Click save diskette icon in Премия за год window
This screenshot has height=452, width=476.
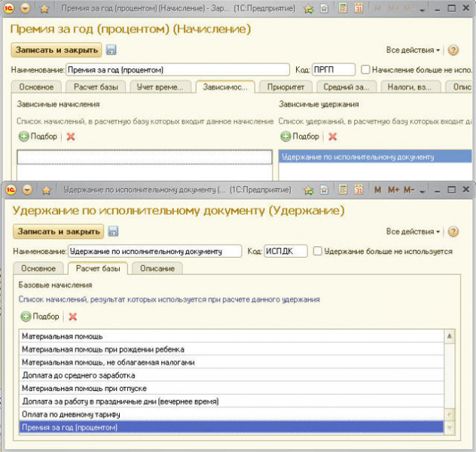pyautogui.click(x=111, y=50)
